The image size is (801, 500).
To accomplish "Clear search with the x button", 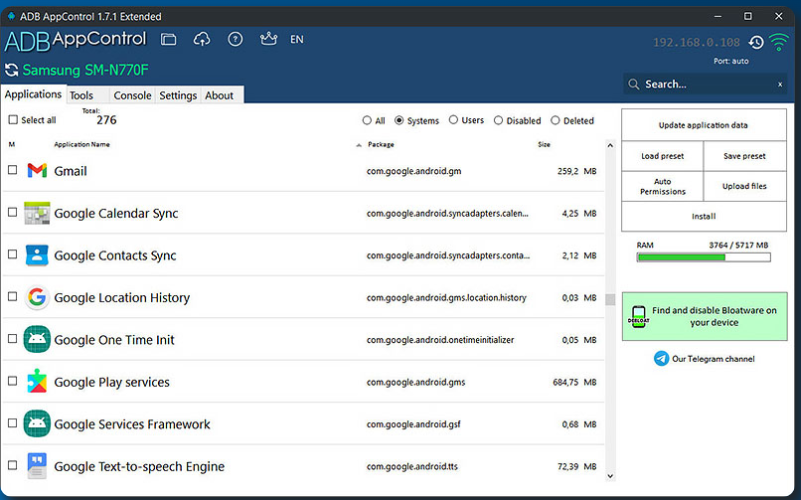I will (x=780, y=84).
